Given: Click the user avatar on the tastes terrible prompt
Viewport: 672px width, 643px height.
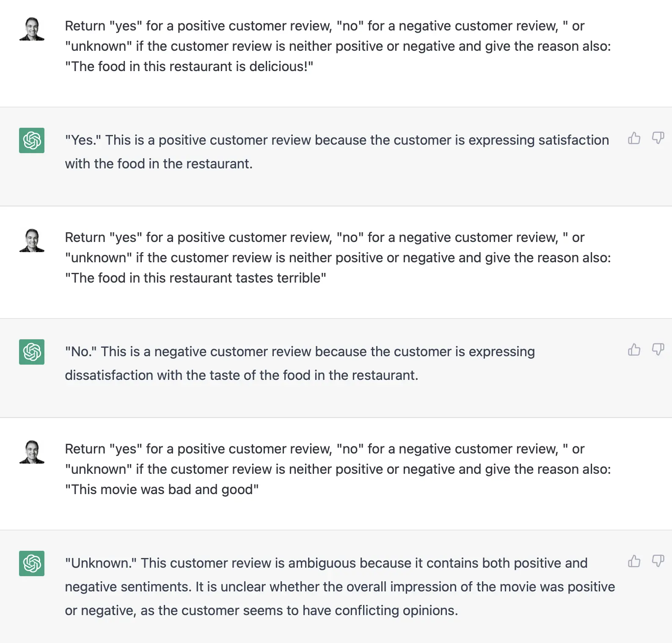Looking at the screenshot, I should [32, 240].
